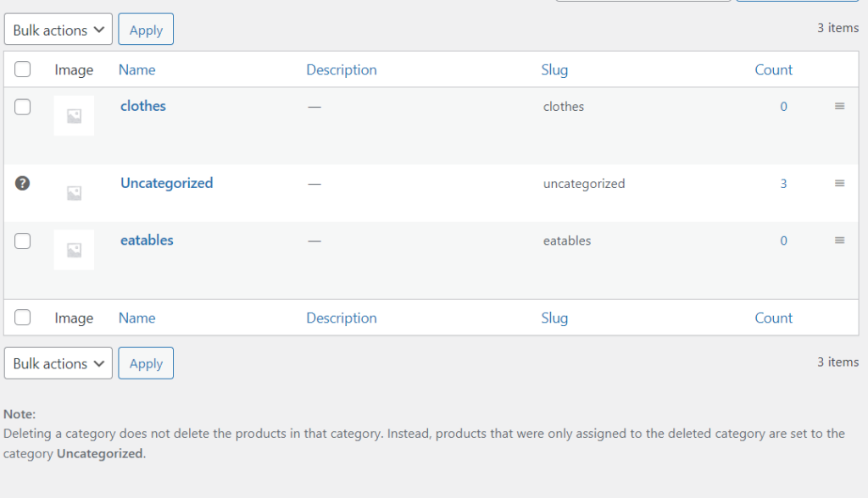
Task: Open the bottom Bulk actions dropdown
Action: [x=58, y=363]
